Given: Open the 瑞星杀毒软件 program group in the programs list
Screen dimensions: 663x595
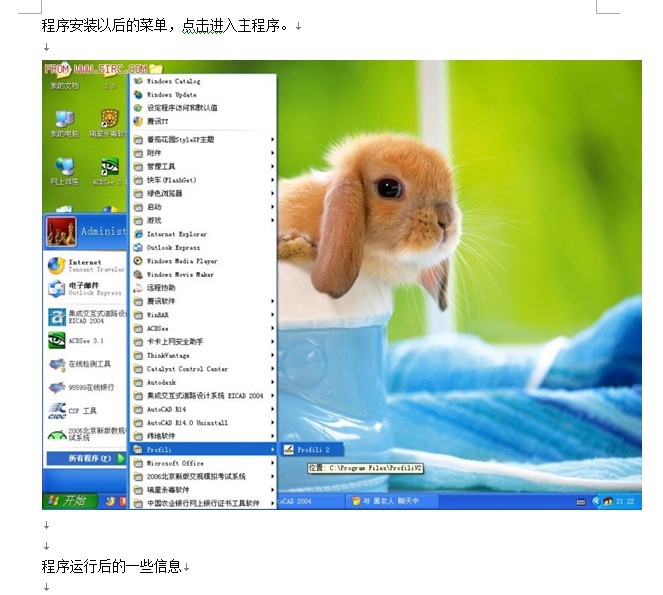Looking at the screenshot, I should [203, 490].
